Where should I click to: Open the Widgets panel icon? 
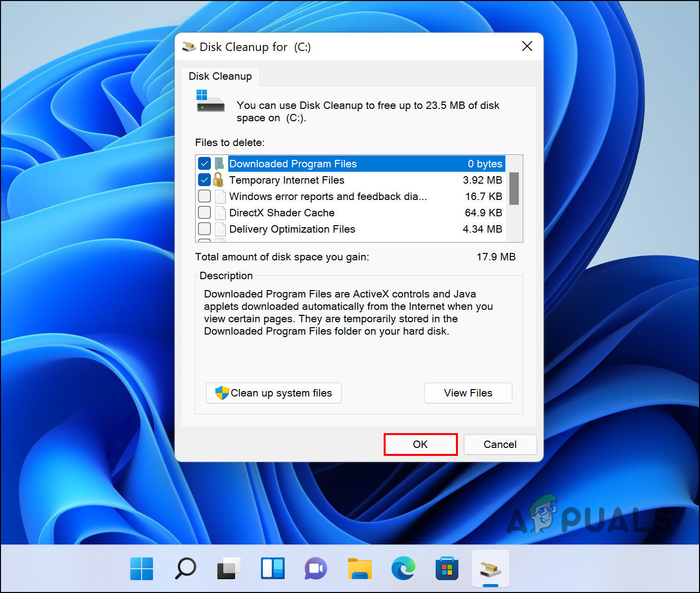[273, 568]
